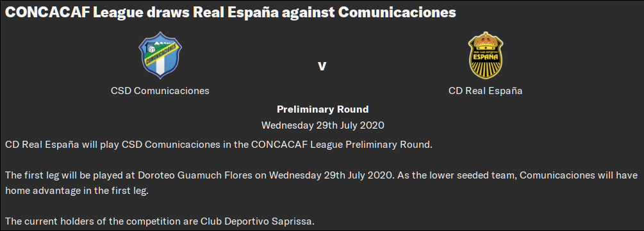The height and width of the screenshot is (231, 644).
Task: Click 'CONCACAF League Preliminary Round' in the first sentence
Action: 340,145
